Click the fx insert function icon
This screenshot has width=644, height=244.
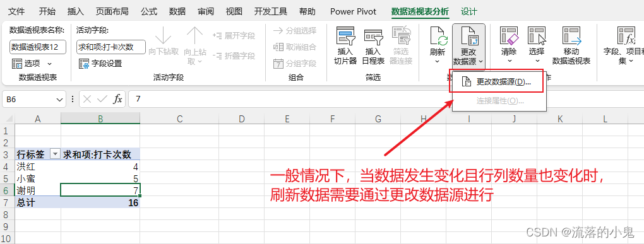pos(117,99)
